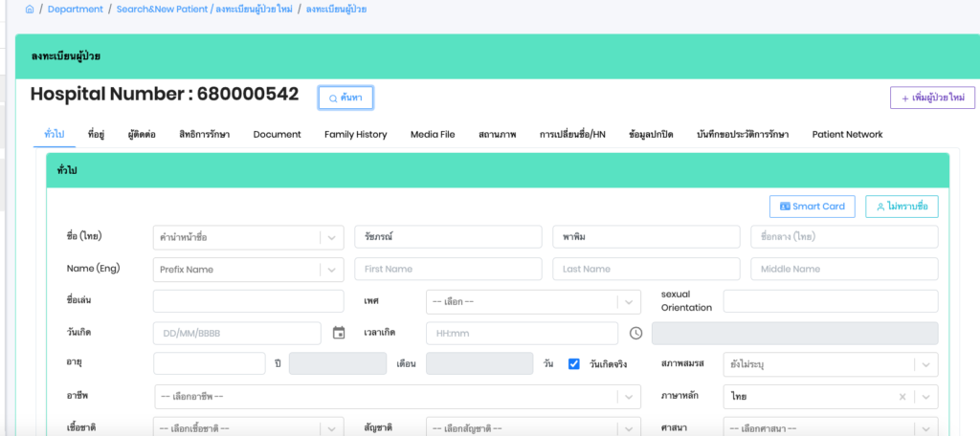Viewport: 980px width, 436px height.
Task: Switch to the ที่อยู่ tab
Action: tap(96, 135)
